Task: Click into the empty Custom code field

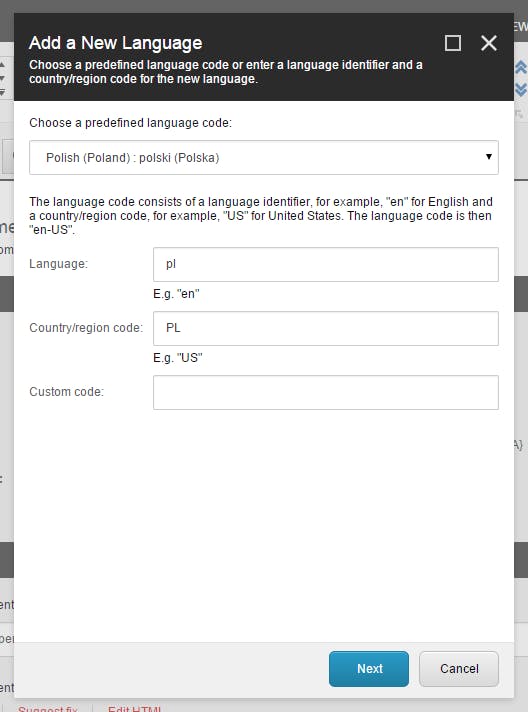Action: click(x=326, y=392)
